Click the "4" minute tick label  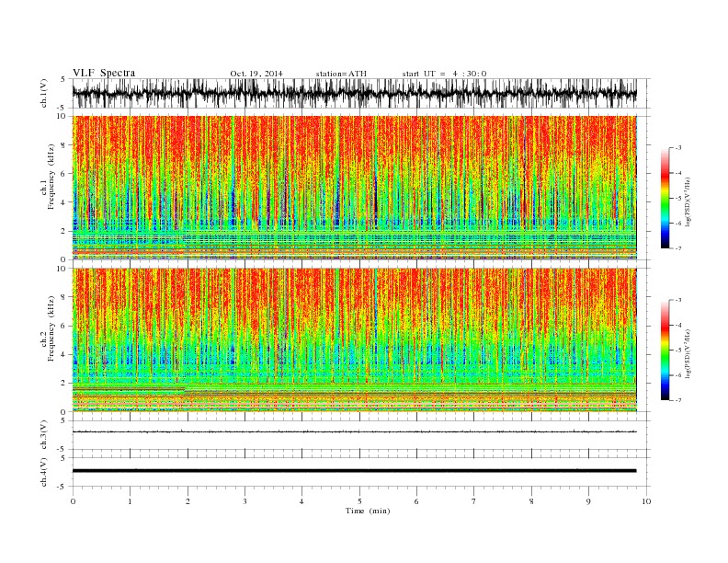coord(302,501)
